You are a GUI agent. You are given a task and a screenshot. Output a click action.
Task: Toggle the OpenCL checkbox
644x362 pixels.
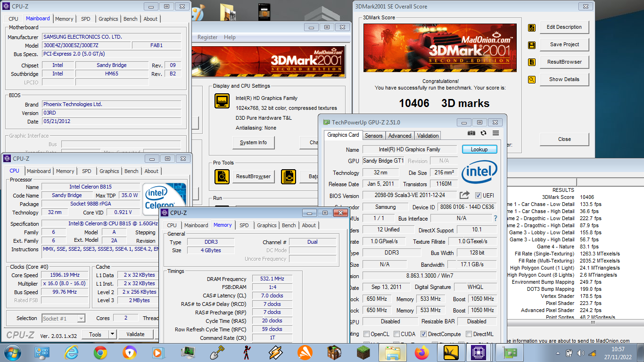[x=366, y=334]
